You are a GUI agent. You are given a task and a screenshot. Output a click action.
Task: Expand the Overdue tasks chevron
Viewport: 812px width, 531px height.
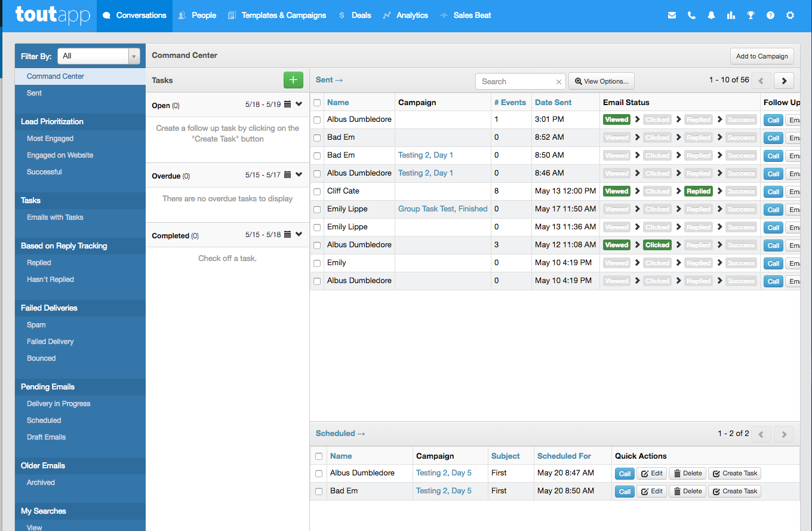click(x=299, y=175)
